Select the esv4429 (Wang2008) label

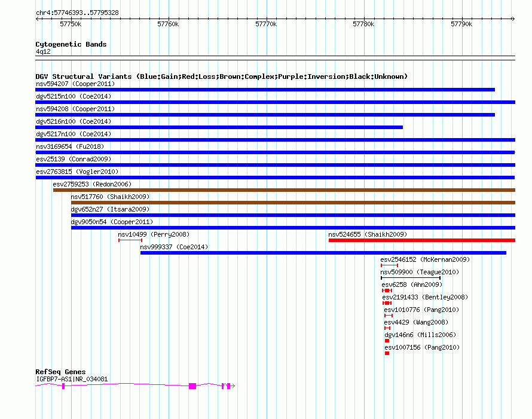pos(416,322)
